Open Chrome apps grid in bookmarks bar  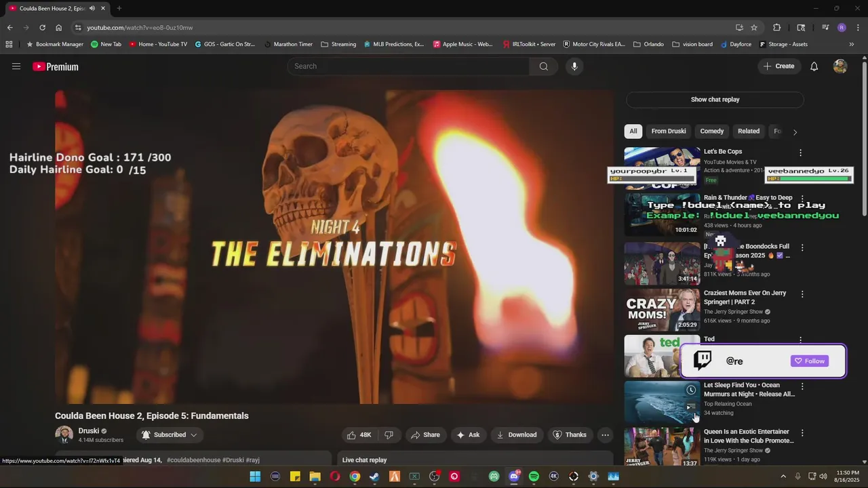(x=9, y=44)
